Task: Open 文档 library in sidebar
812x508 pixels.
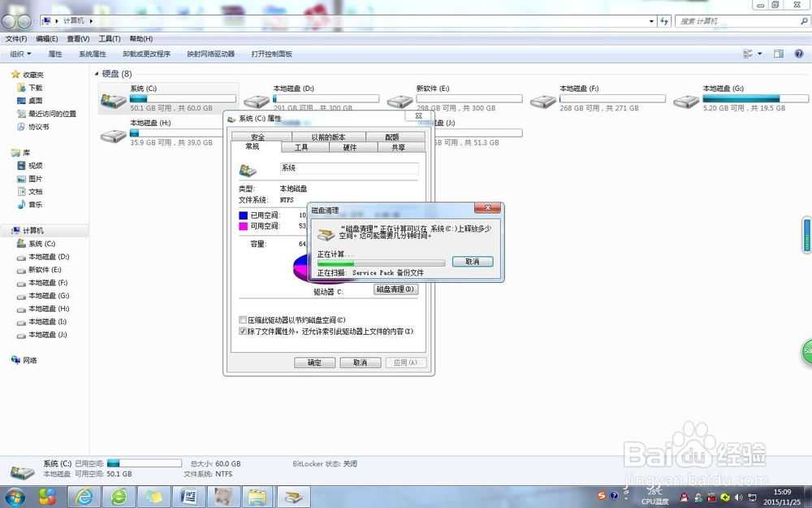Action: 29,191
